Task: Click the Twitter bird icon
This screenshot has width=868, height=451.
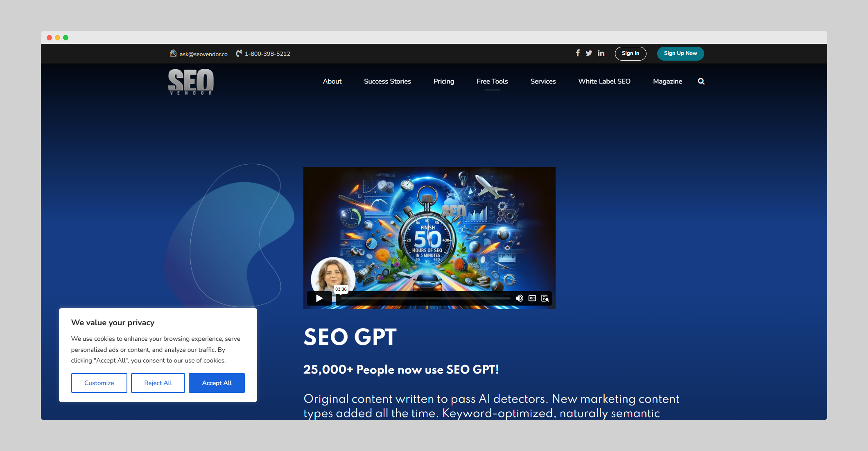Action: pyautogui.click(x=589, y=53)
